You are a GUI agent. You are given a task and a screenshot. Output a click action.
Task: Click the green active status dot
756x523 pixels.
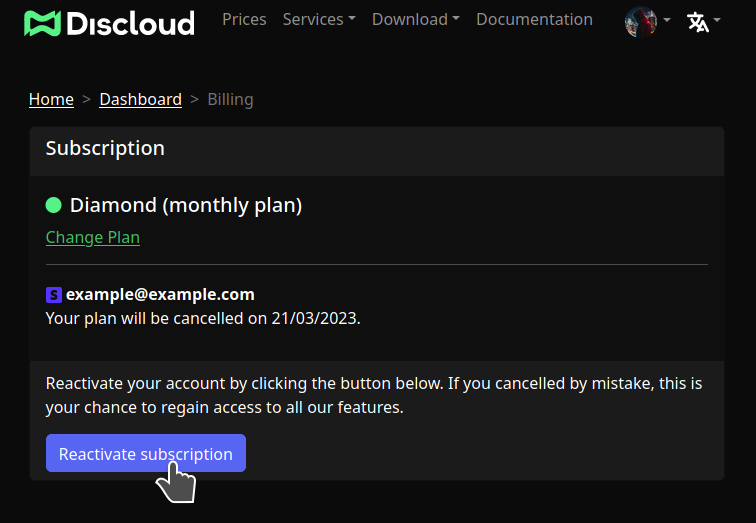pyautogui.click(x=54, y=205)
